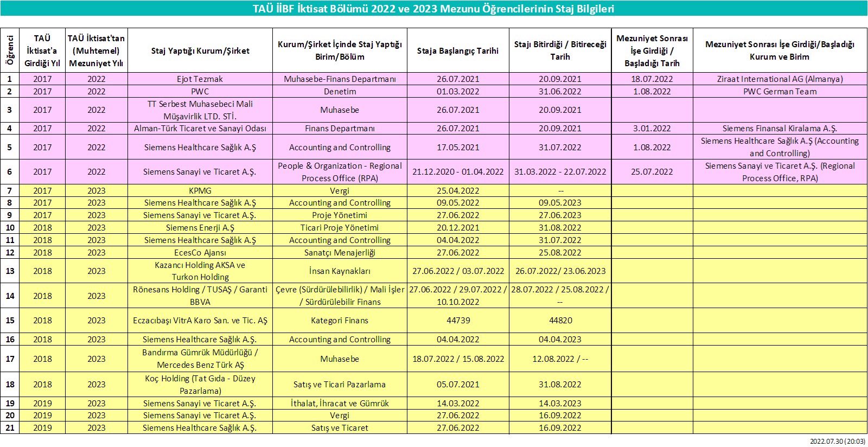The height and width of the screenshot is (447, 868).
Task: Click 'Alman-Türk Ticaret ve Sanayi Odası' cell
Action: pos(200,128)
